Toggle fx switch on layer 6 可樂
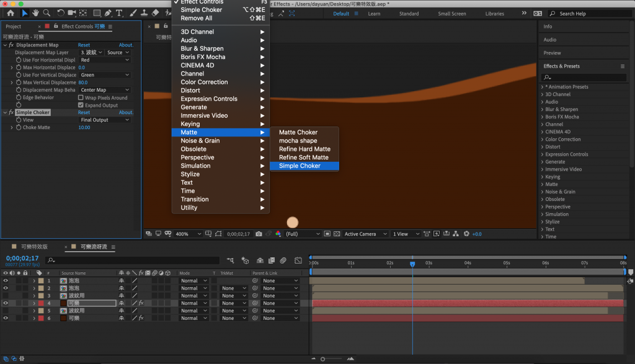Viewport: 635px width, 364px height. coord(141,318)
